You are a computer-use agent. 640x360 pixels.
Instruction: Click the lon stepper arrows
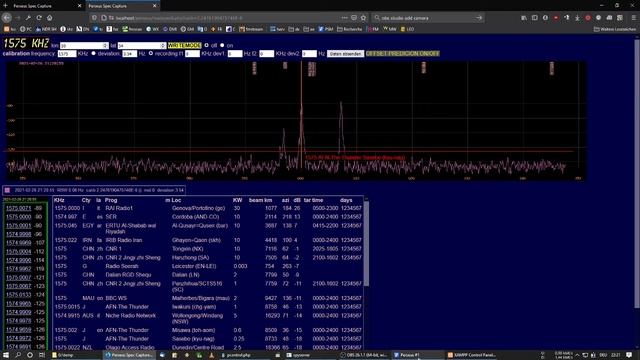(105, 46)
